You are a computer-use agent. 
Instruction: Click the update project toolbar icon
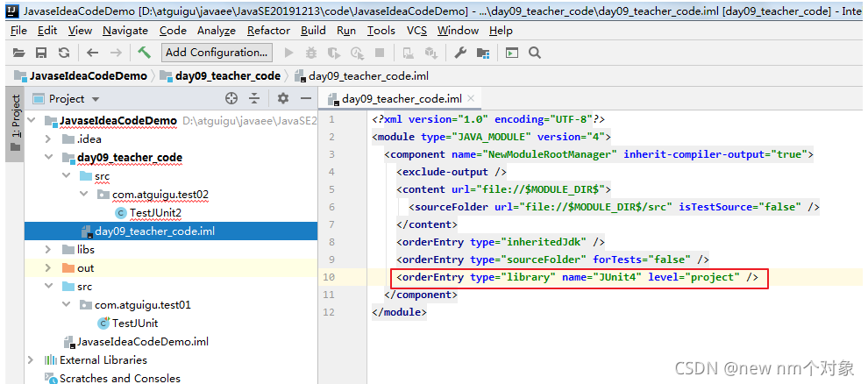tap(409, 53)
